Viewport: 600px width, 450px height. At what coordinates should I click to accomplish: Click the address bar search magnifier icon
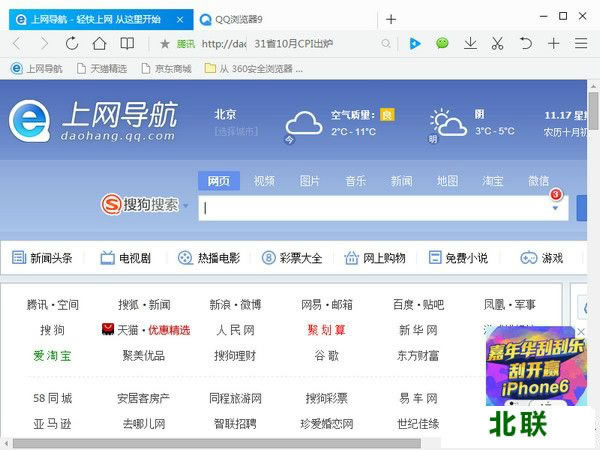pyautogui.click(x=386, y=44)
